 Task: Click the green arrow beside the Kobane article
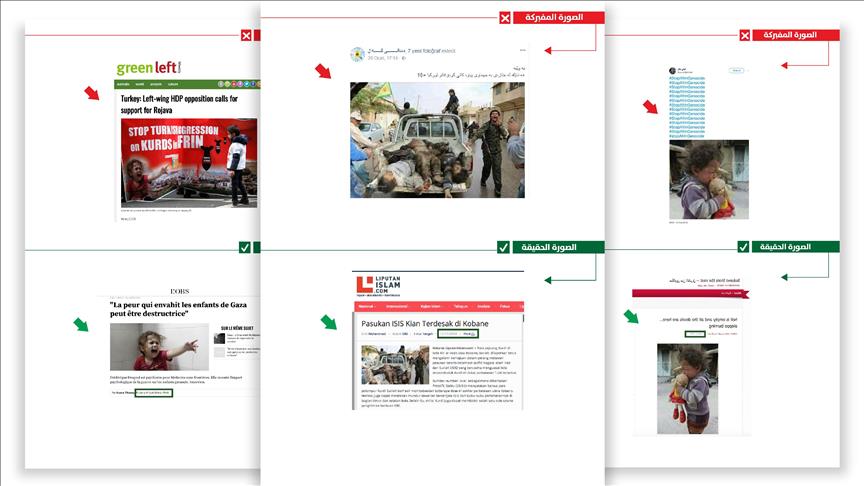click(x=328, y=321)
